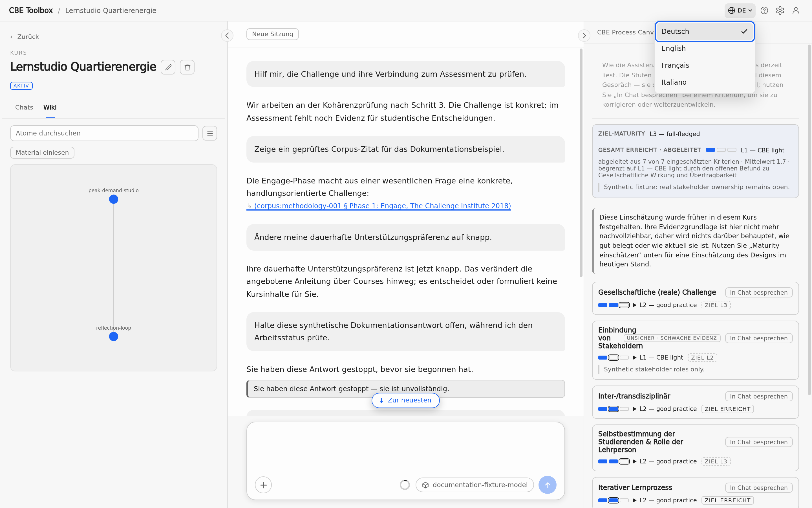The image size is (812, 508).
Task: Send message with the arrow-up button
Action: point(547,485)
